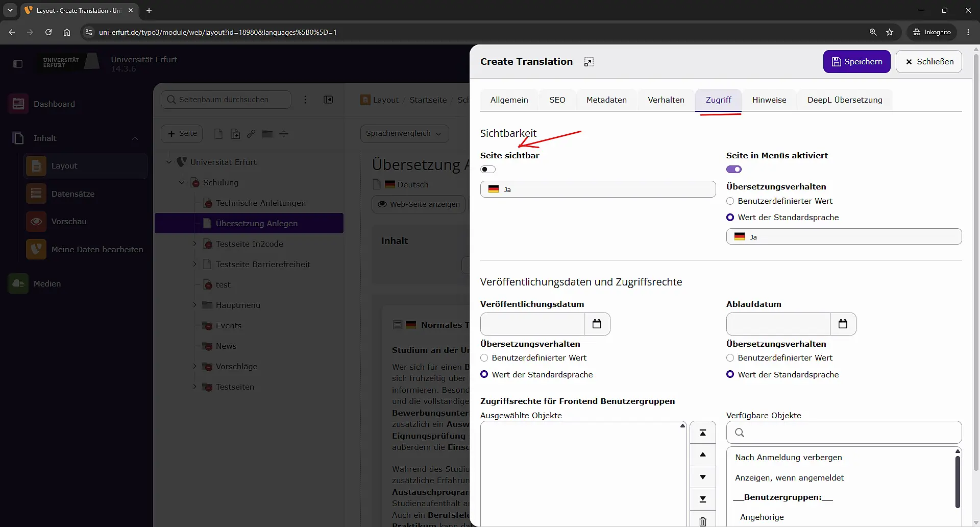Toggle the module sidebar collapse icon
This screenshot has height=527, width=980.
coord(18,64)
